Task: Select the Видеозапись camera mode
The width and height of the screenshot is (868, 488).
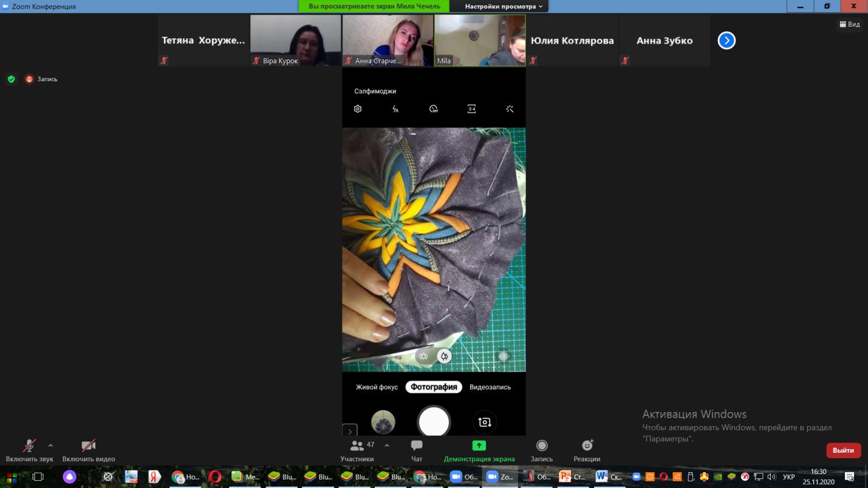Action: (x=490, y=387)
